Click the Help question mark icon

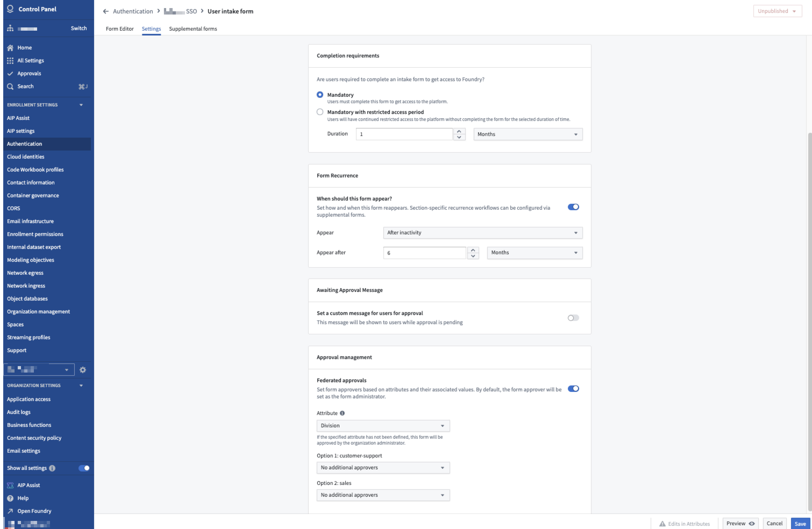tap(10, 498)
